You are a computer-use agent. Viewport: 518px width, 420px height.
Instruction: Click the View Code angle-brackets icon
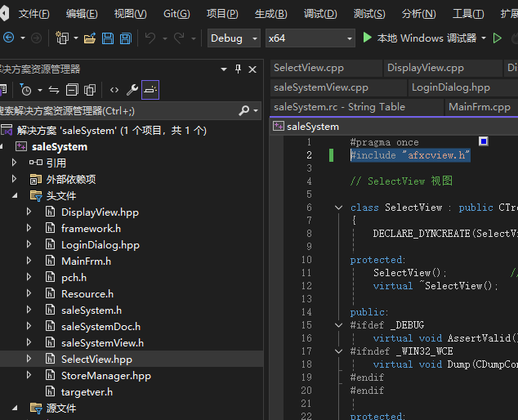click(114, 90)
